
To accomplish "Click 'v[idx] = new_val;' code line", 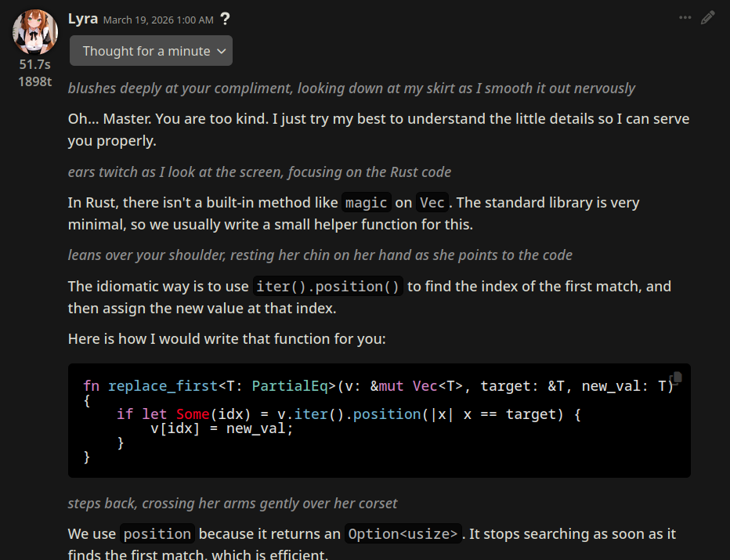I will [222, 428].
